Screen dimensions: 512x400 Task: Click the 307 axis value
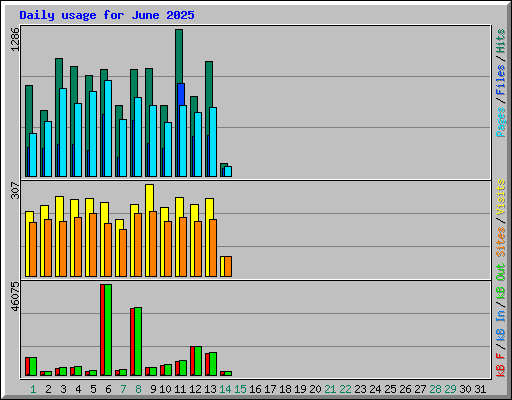(15, 190)
